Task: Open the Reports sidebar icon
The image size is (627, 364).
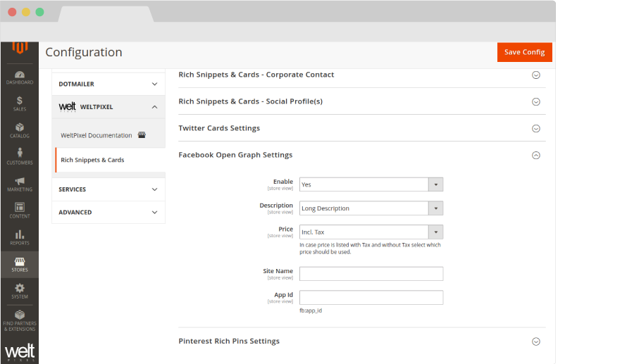Action: point(20,238)
